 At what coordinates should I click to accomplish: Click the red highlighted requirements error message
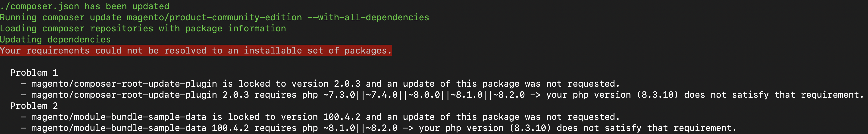pyautogui.click(x=196, y=51)
